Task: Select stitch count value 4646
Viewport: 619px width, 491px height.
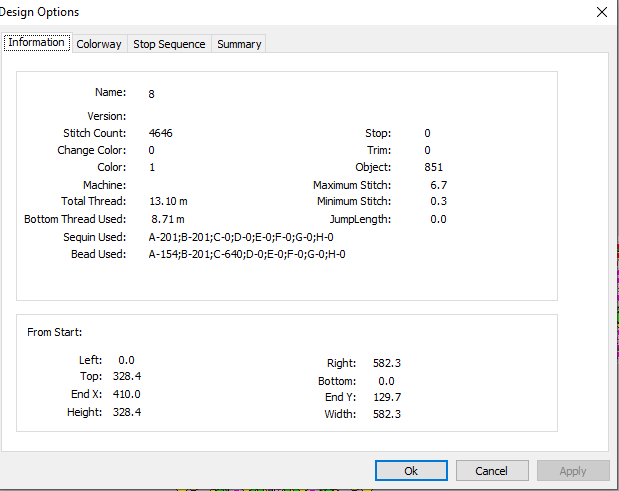Action: (161, 133)
